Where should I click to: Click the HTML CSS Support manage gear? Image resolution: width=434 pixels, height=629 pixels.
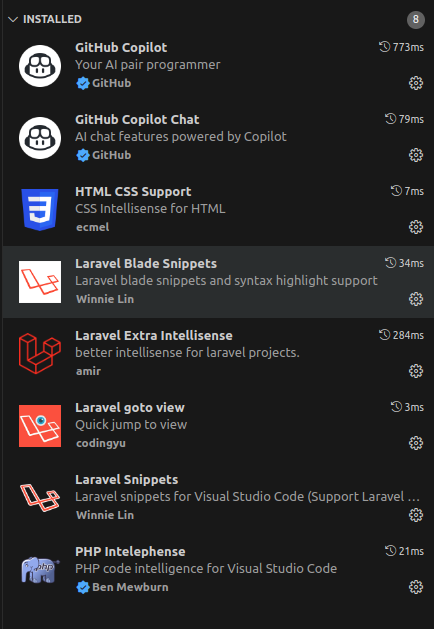click(416, 227)
